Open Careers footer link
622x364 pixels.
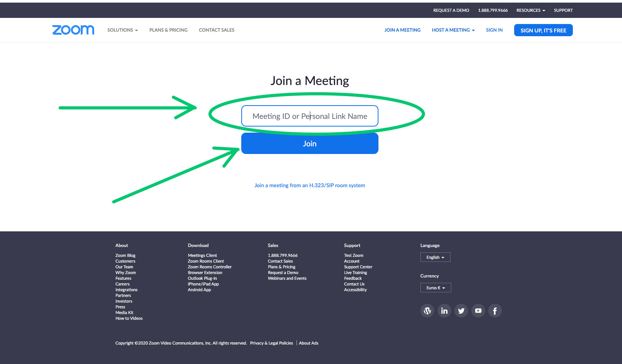(x=123, y=284)
